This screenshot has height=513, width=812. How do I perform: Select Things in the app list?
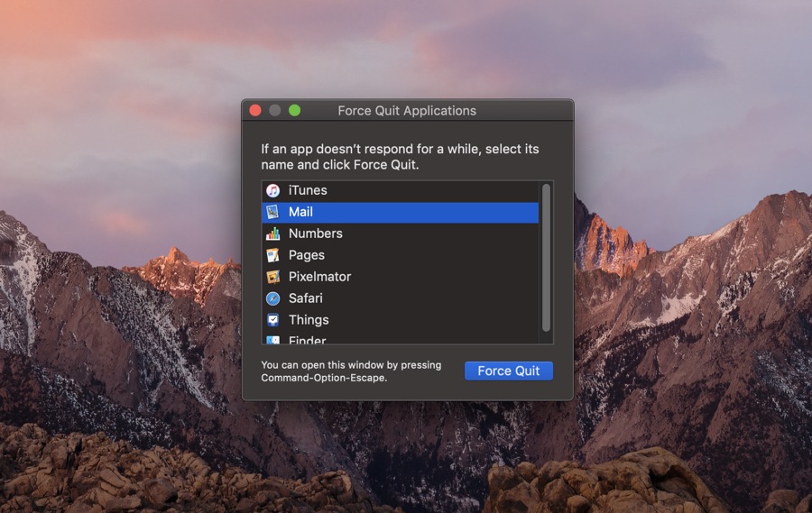click(401, 320)
